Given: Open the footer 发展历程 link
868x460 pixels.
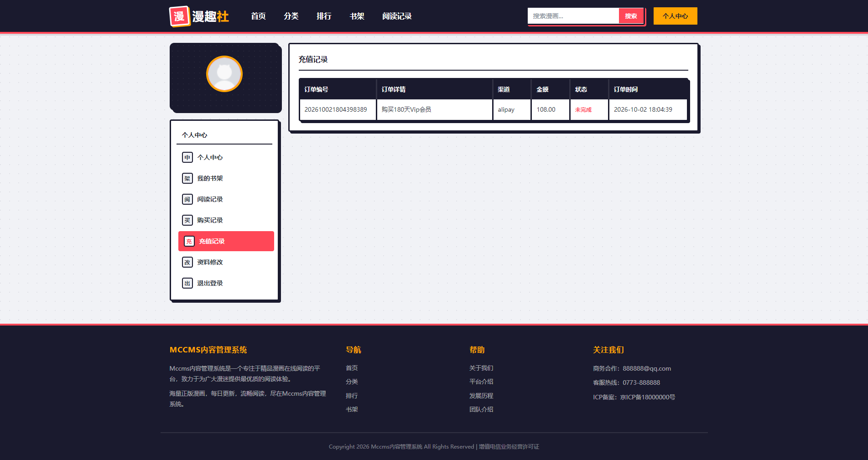Looking at the screenshot, I should [x=481, y=396].
